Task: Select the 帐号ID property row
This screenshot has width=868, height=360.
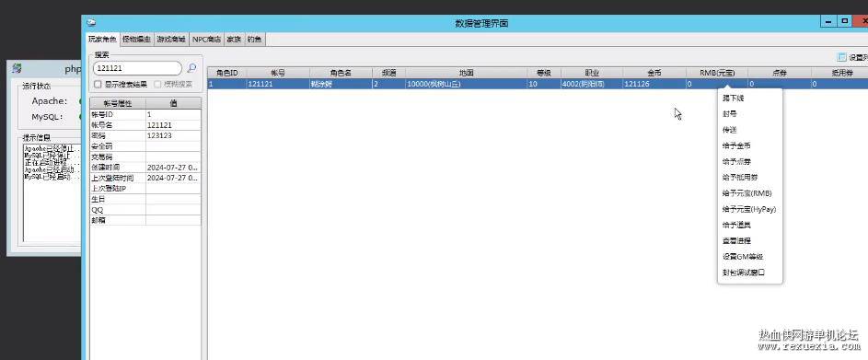Action: point(145,115)
